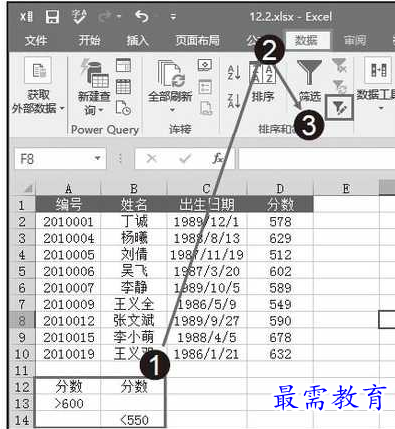
Task: Switch to the 插入 tab
Action: coord(137,41)
